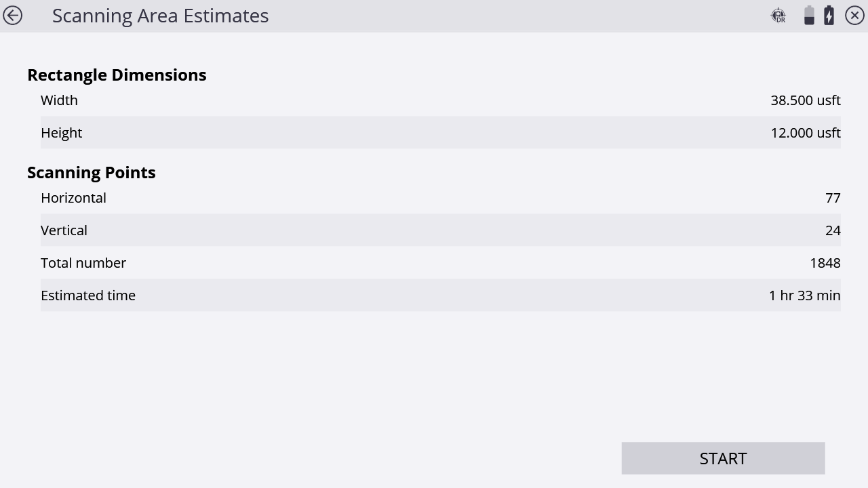The height and width of the screenshot is (488, 868).
Task: Start the scan with START button
Action: (x=723, y=458)
